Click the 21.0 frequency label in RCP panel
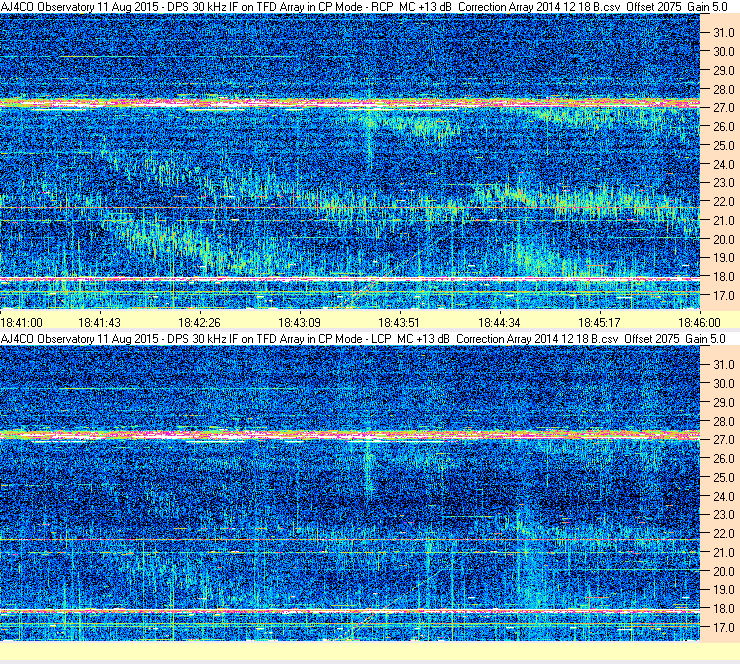The image size is (740, 664). pyautogui.click(x=723, y=220)
